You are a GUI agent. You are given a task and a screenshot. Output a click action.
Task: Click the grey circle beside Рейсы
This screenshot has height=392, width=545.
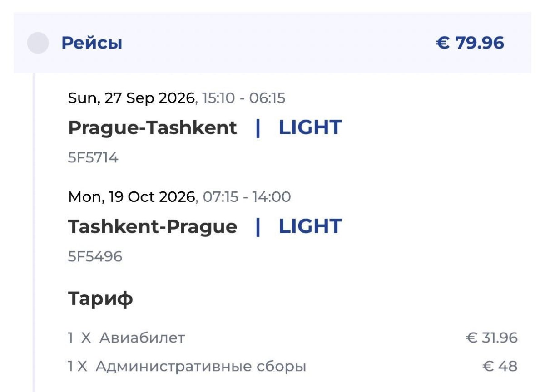tap(38, 43)
